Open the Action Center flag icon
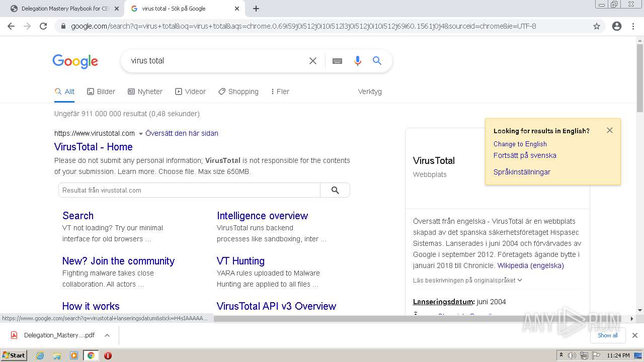 [x=596, y=355]
